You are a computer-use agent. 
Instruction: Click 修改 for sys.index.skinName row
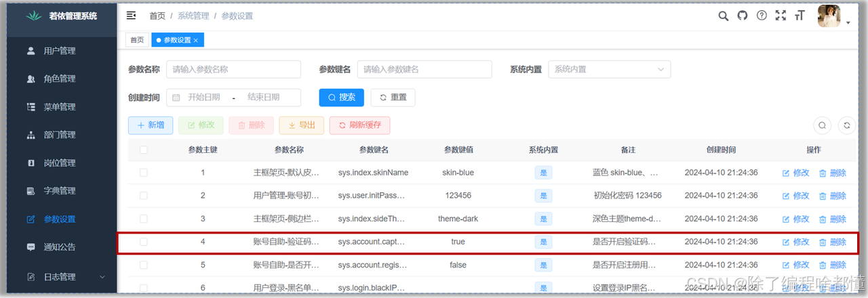[x=796, y=173]
